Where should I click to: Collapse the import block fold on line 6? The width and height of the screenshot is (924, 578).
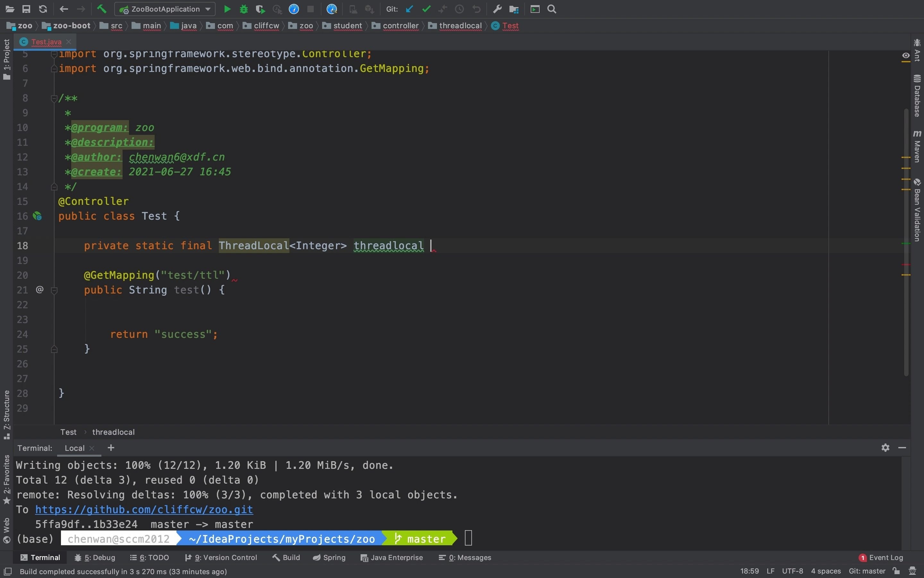pyautogui.click(x=54, y=68)
